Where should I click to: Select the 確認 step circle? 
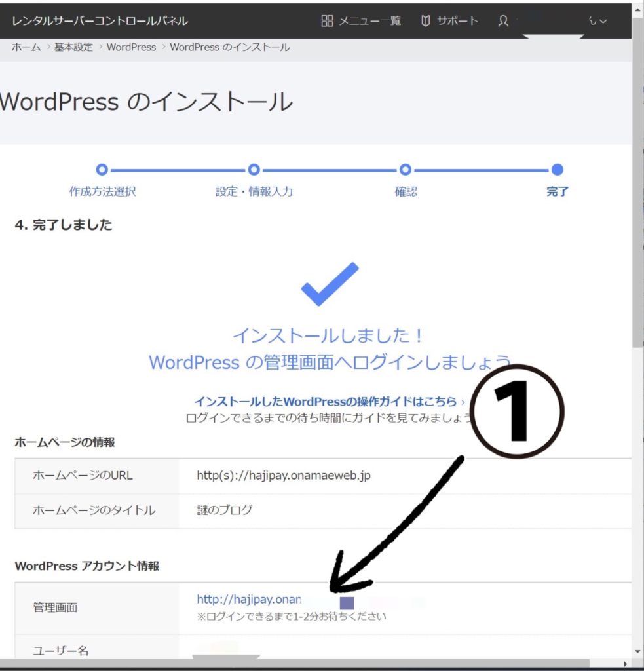pos(406,170)
